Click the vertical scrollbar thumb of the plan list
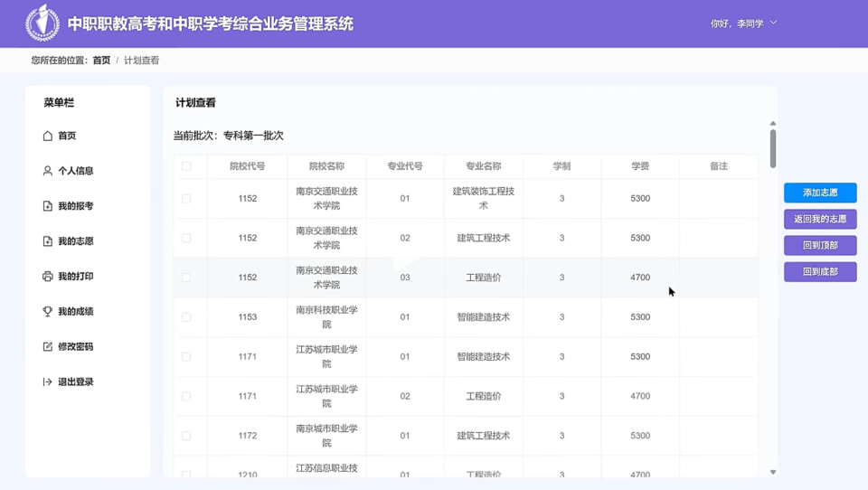This screenshot has width=868, height=490. click(773, 148)
